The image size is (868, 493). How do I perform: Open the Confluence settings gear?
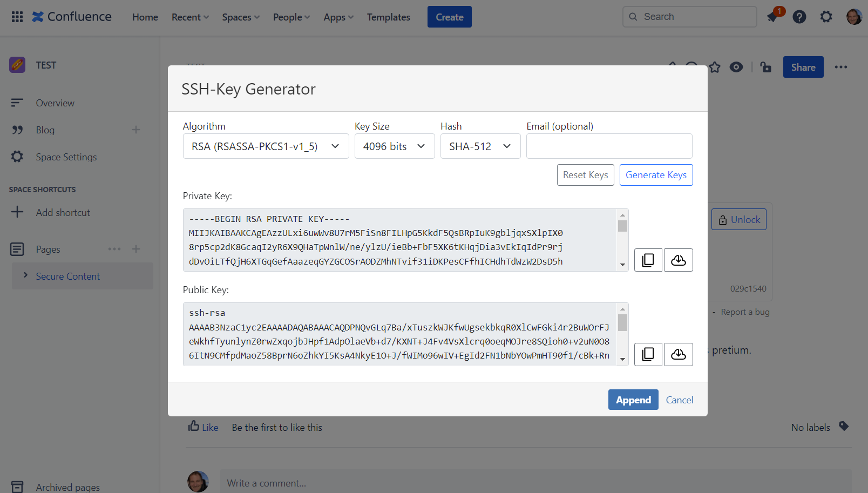pos(826,17)
